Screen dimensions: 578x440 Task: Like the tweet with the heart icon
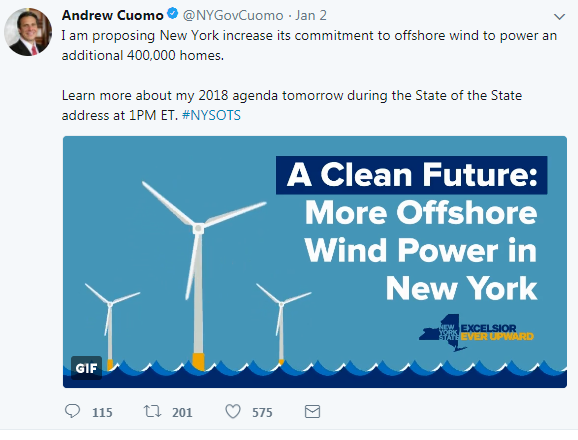(233, 411)
